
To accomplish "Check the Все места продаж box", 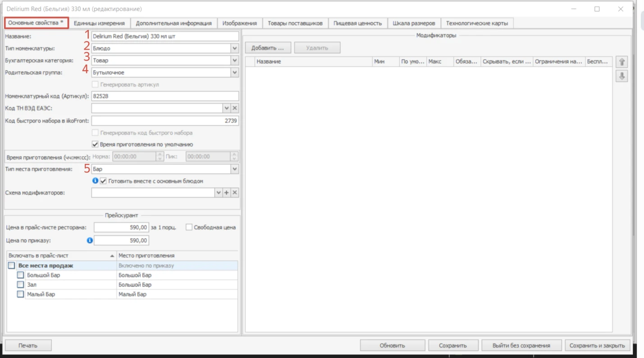I will click(x=11, y=266).
